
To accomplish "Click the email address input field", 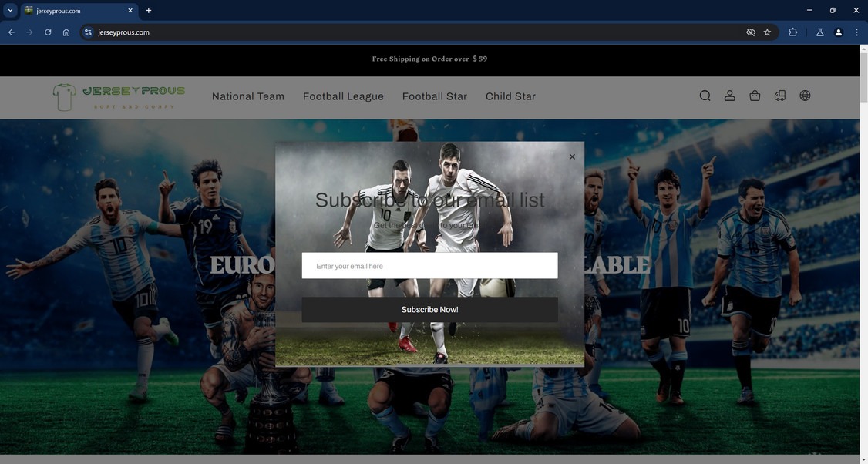I will (429, 266).
